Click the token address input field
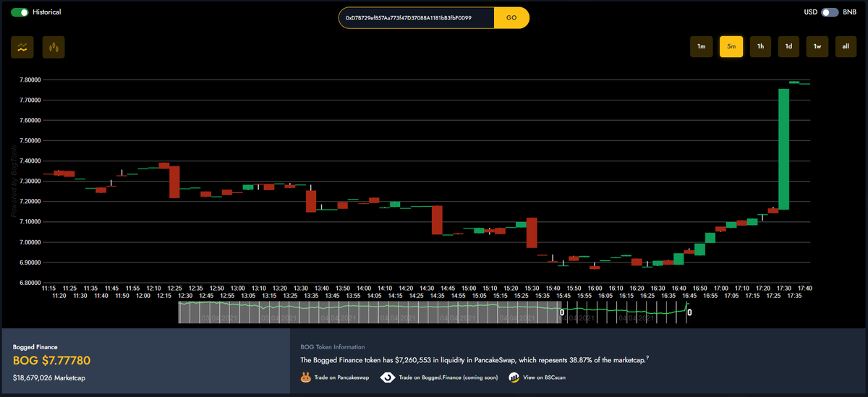868x397 pixels. (x=417, y=17)
